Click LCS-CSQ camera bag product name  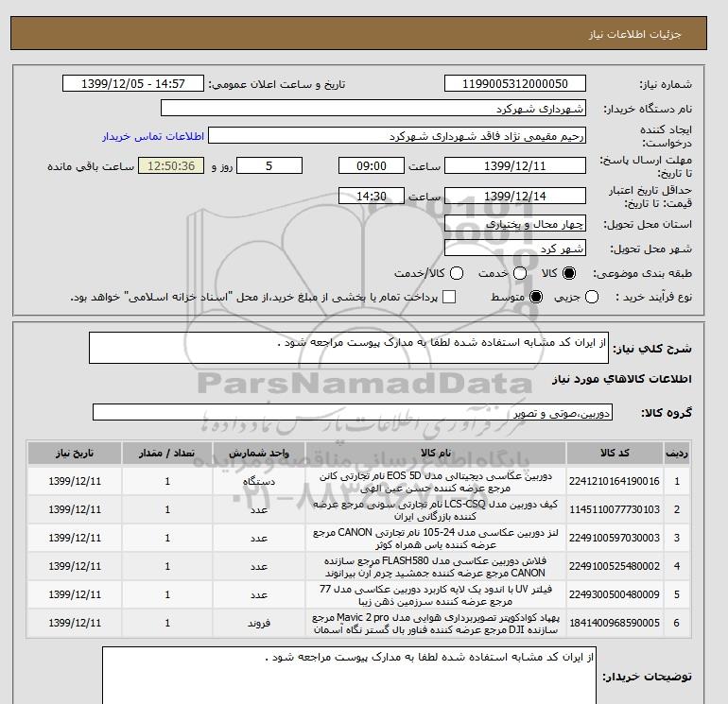pyautogui.click(x=436, y=510)
